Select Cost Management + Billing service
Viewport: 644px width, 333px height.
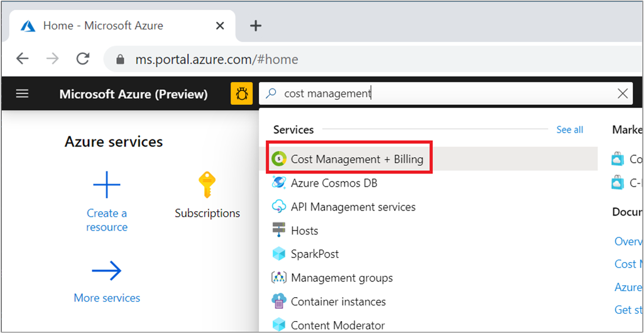point(357,160)
